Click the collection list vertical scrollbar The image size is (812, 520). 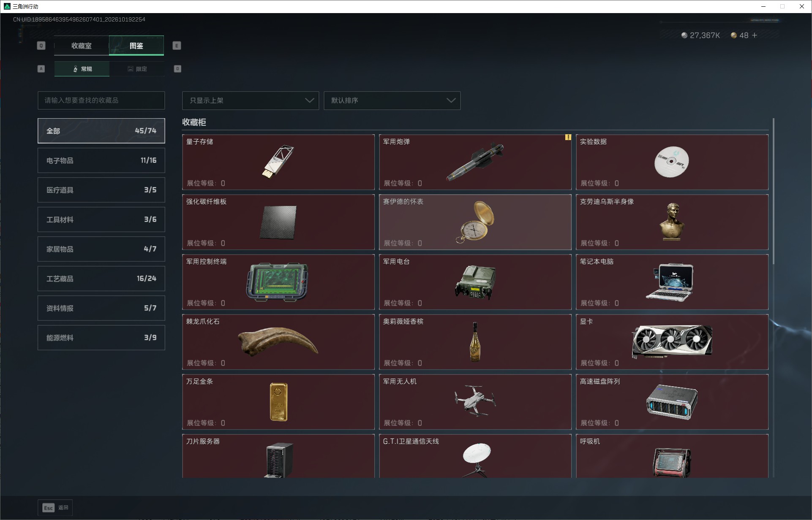click(774, 191)
